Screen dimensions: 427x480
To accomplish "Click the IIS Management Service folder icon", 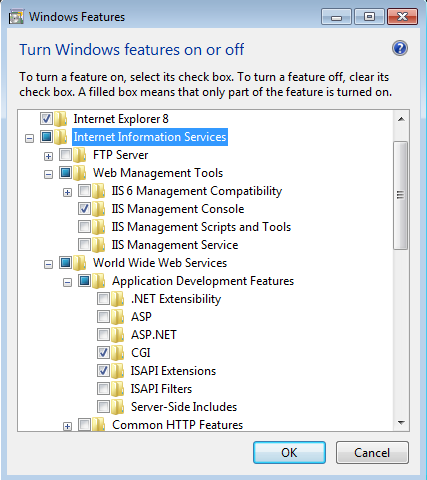I will [x=99, y=245].
